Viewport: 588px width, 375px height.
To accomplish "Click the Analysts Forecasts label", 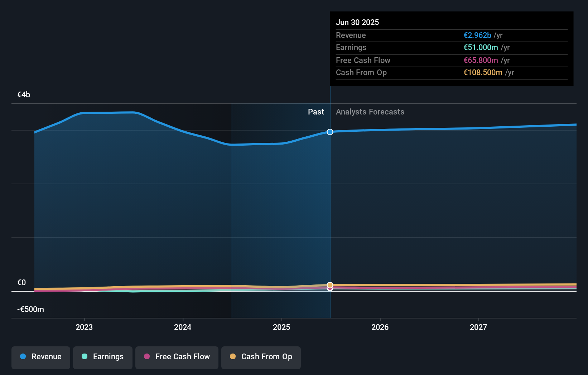I will coord(370,112).
